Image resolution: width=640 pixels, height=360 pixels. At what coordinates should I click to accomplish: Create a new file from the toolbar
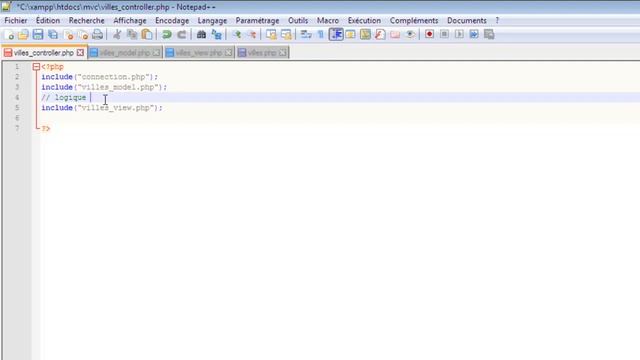point(9,35)
